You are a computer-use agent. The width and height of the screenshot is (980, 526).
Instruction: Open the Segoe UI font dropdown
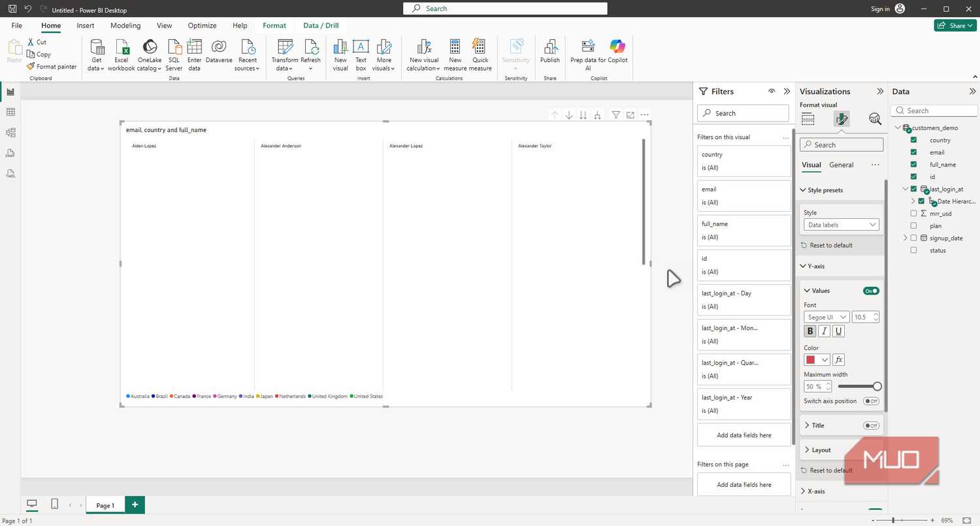826,317
